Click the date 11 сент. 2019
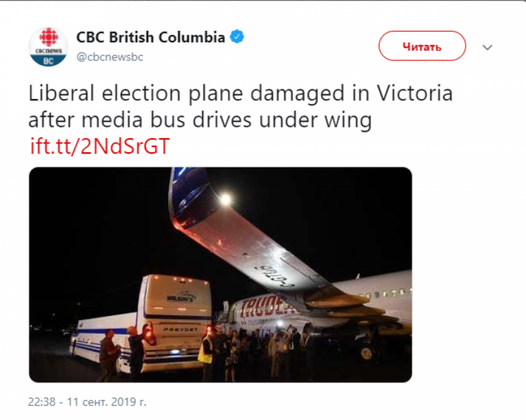This screenshot has height=420, width=526. coord(107,402)
